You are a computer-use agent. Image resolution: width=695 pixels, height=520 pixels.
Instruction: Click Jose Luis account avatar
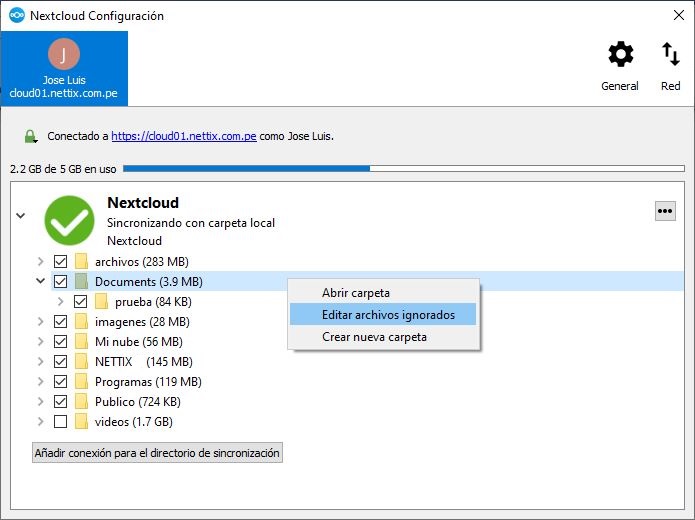click(64, 54)
